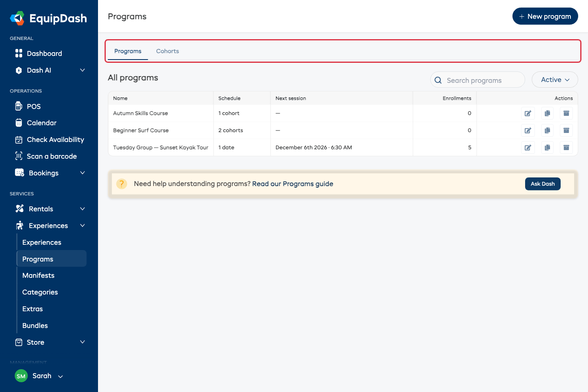Click the Scan a barcode icon

point(19,156)
